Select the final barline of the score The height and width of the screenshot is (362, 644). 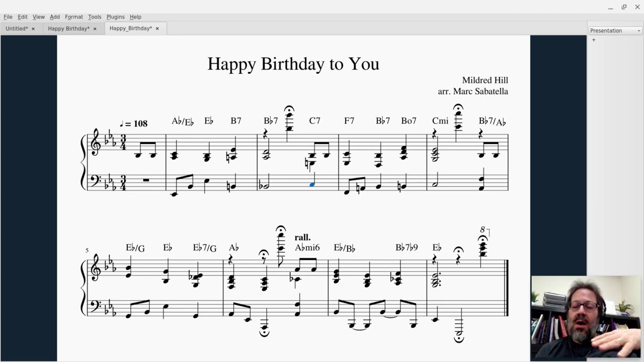[x=507, y=288]
